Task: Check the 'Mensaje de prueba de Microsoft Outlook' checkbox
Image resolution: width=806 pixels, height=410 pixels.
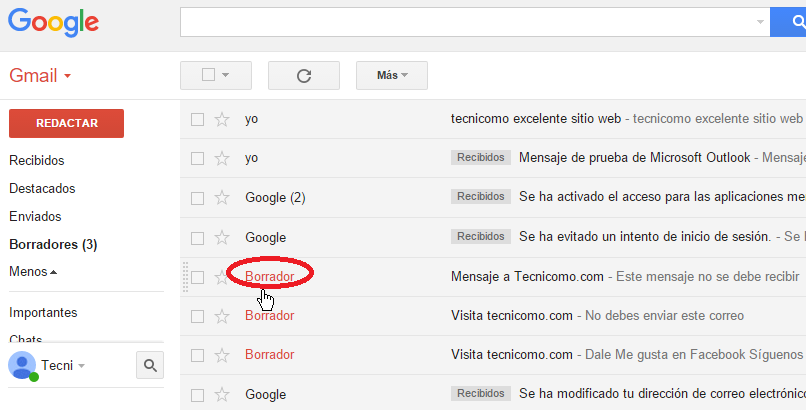Action: tap(197, 158)
